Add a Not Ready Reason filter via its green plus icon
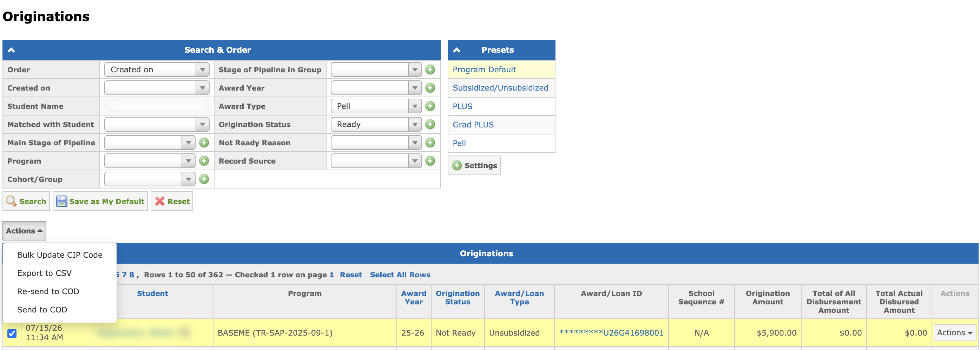The width and height of the screenshot is (980, 350). point(430,143)
